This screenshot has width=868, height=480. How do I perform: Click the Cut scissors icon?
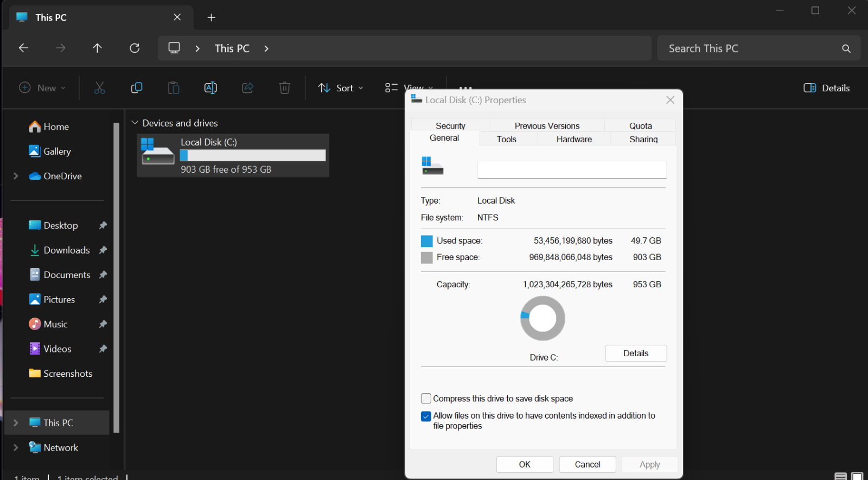pos(99,88)
